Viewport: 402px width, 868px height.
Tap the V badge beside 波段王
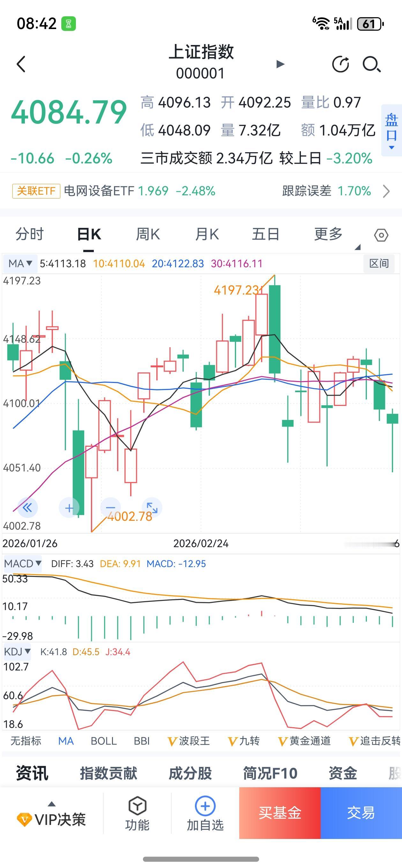pyautogui.click(x=173, y=741)
